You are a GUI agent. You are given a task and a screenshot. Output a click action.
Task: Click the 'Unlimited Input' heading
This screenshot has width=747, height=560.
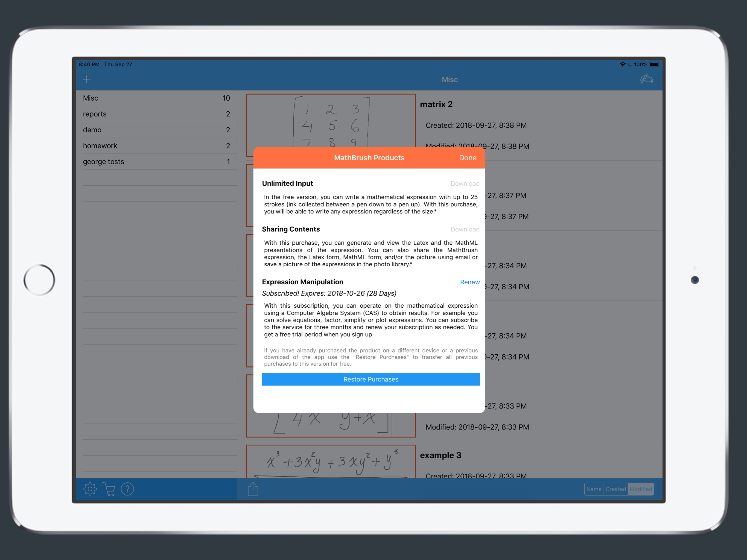click(287, 183)
